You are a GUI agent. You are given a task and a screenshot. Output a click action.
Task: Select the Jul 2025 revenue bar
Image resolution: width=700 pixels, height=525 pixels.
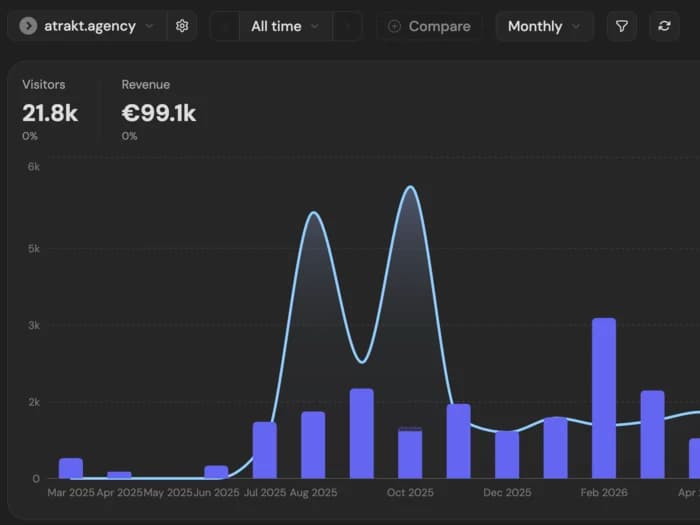pyautogui.click(x=264, y=450)
